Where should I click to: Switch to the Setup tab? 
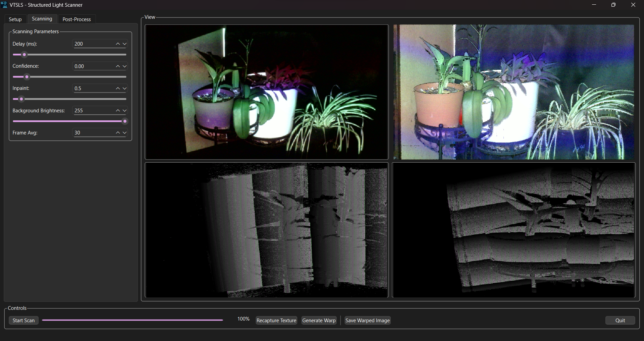15,19
